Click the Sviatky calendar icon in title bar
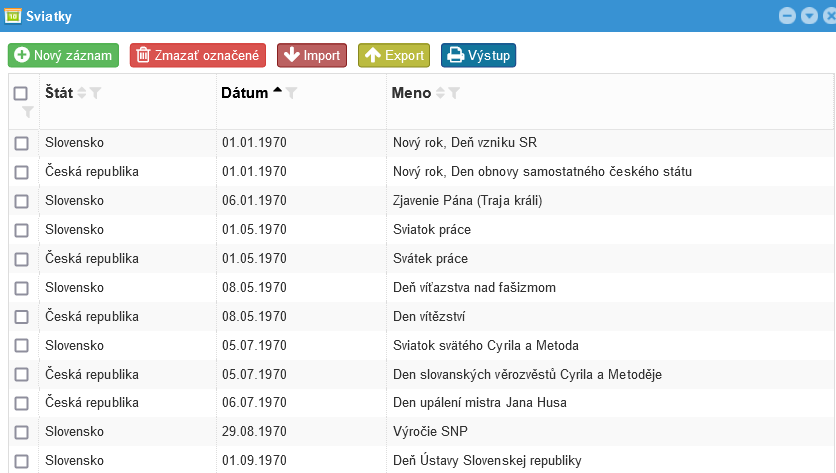This screenshot has height=473, width=836. (14, 16)
